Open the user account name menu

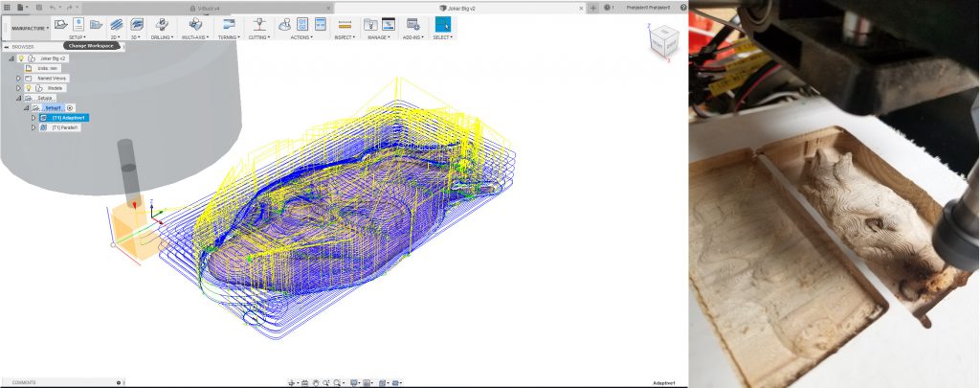click(x=648, y=8)
